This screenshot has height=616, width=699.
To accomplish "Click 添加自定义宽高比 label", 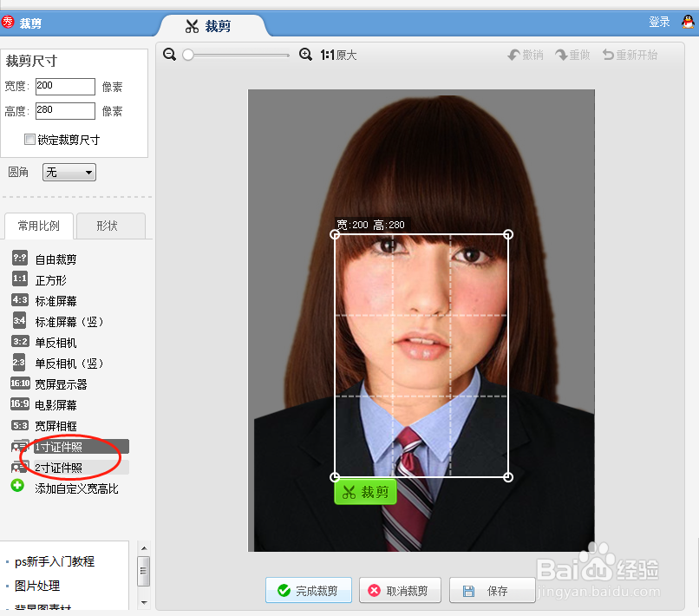I will click(x=76, y=488).
